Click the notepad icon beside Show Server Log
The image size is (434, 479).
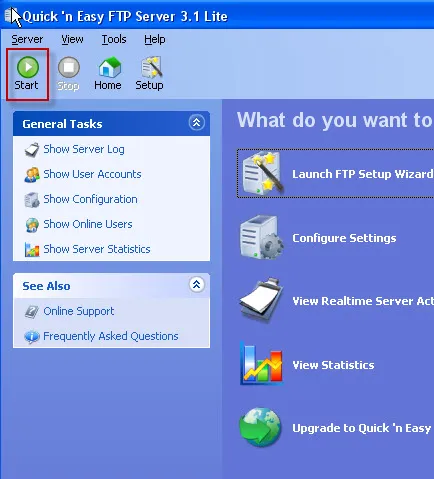point(32,150)
